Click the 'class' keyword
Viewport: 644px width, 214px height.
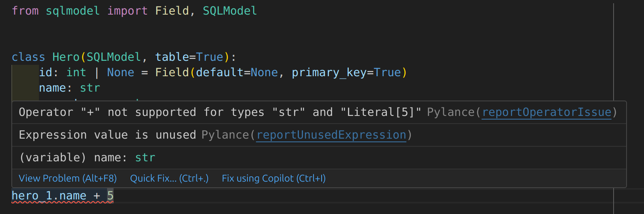click(x=28, y=57)
